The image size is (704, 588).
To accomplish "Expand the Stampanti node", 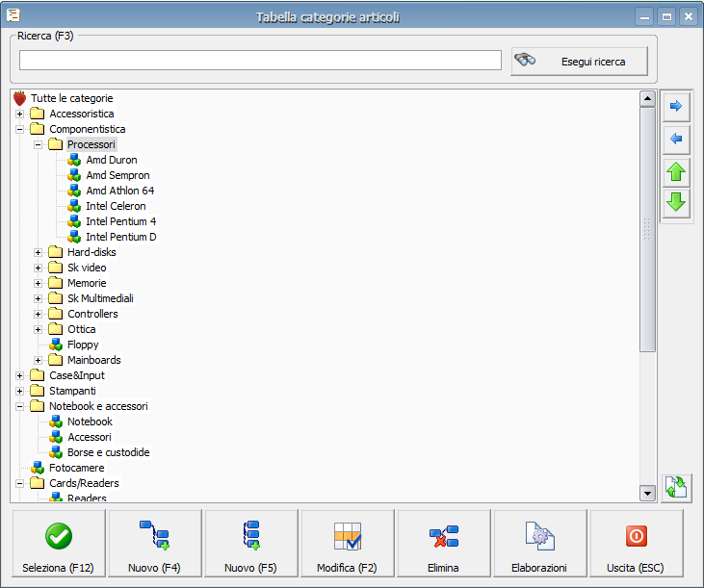I will [20, 391].
